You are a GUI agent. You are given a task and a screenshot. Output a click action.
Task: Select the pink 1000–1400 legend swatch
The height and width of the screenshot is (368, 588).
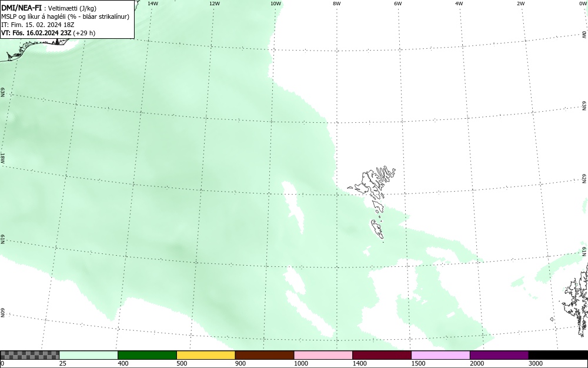(323, 355)
